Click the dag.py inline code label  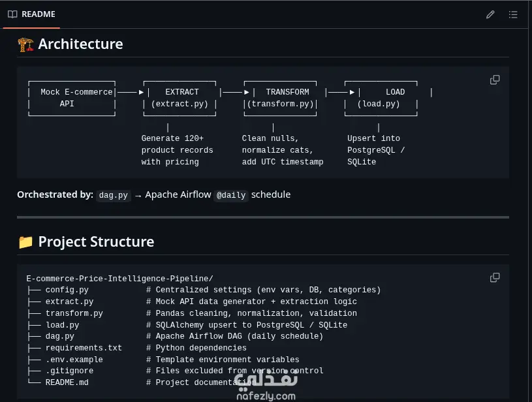tap(114, 195)
